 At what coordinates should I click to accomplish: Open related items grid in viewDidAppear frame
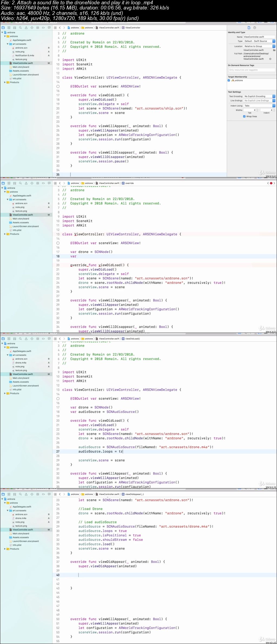(x=55, y=494)
